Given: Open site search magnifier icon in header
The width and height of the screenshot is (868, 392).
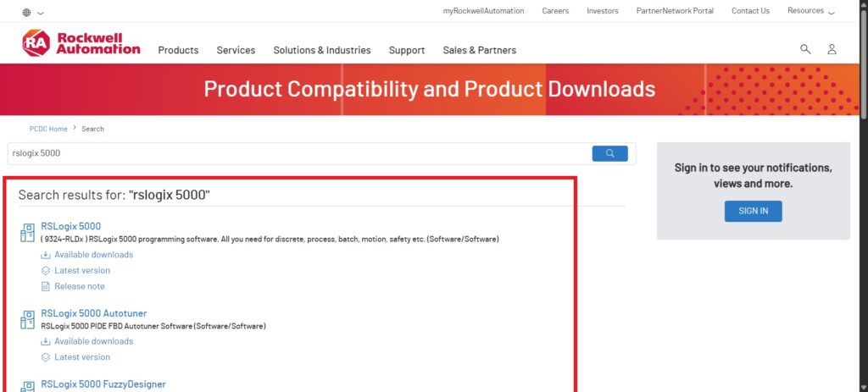Looking at the screenshot, I should [805, 49].
